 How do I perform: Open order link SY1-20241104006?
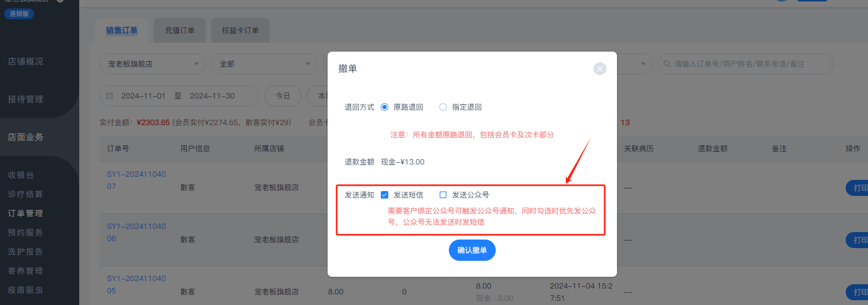(136, 232)
